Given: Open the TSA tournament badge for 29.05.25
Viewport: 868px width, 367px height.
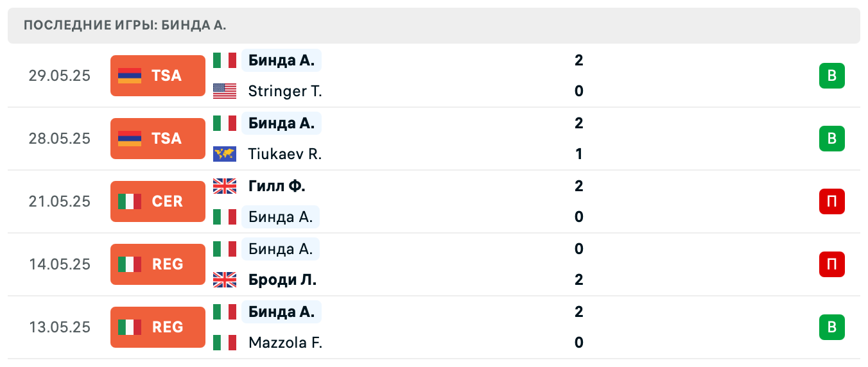Looking at the screenshot, I should point(157,76).
